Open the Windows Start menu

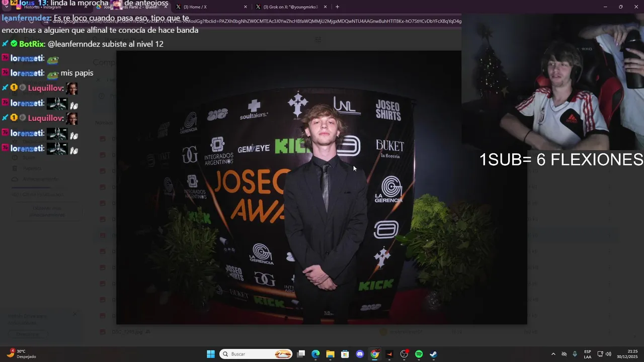[x=211, y=354]
